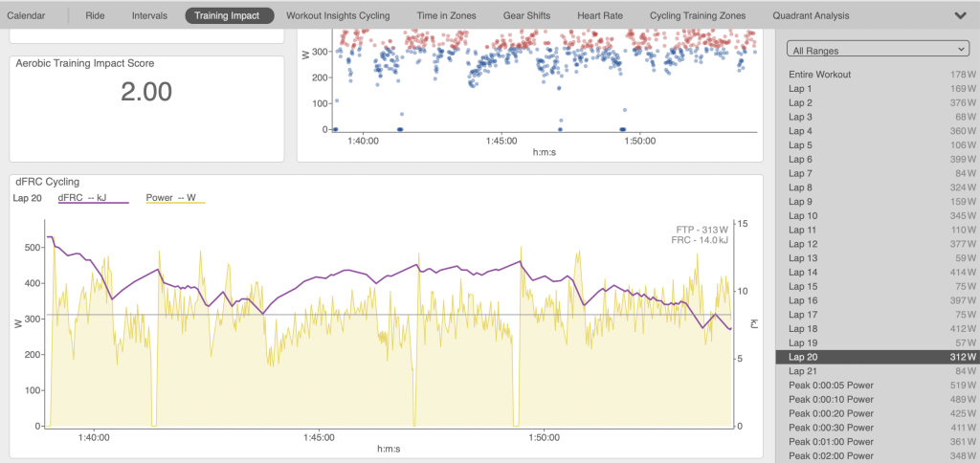Select Lap 1 in ranges list

[x=878, y=89]
